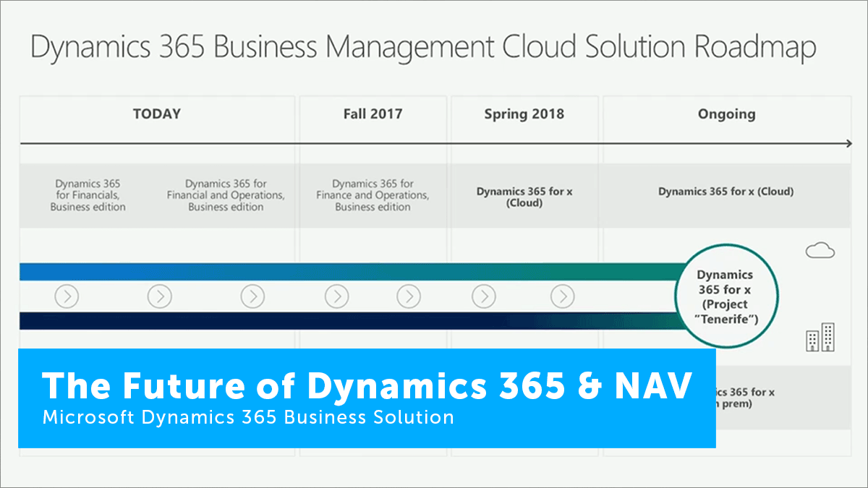Click the 'Fall 2017' column header
The image size is (868, 488).
coord(373,114)
